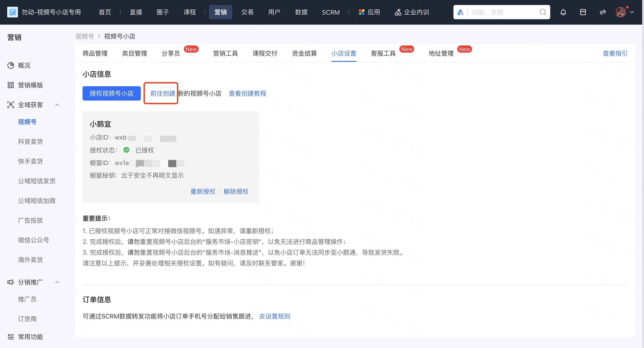Click the search magnifier icon
This screenshot has width=644, height=348.
(x=542, y=12)
